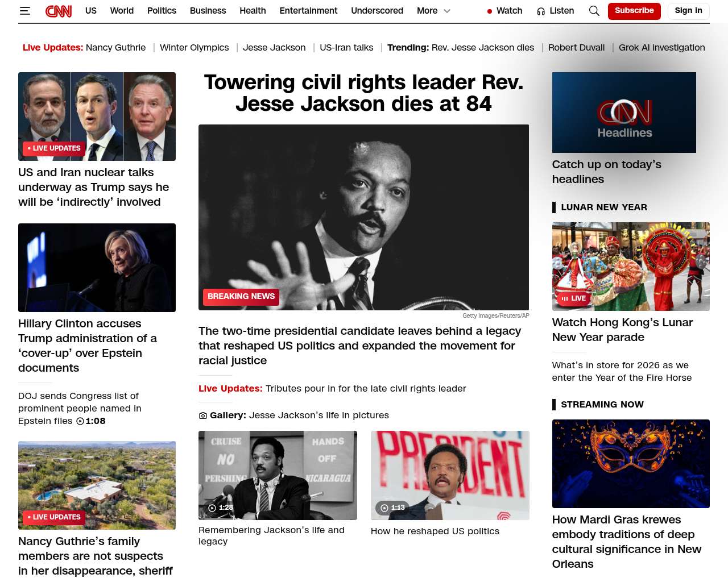Open the search magnifier icon
The image size is (728, 582).
(x=594, y=11)
